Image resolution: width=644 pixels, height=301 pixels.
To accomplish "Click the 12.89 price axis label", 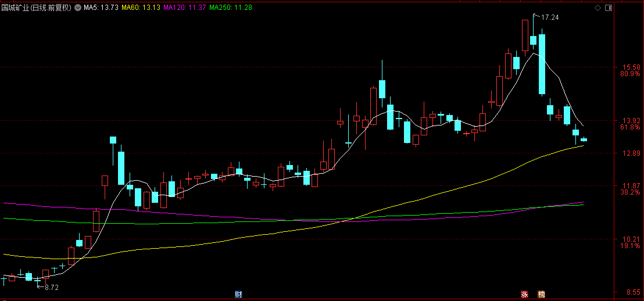I will 631,153.
